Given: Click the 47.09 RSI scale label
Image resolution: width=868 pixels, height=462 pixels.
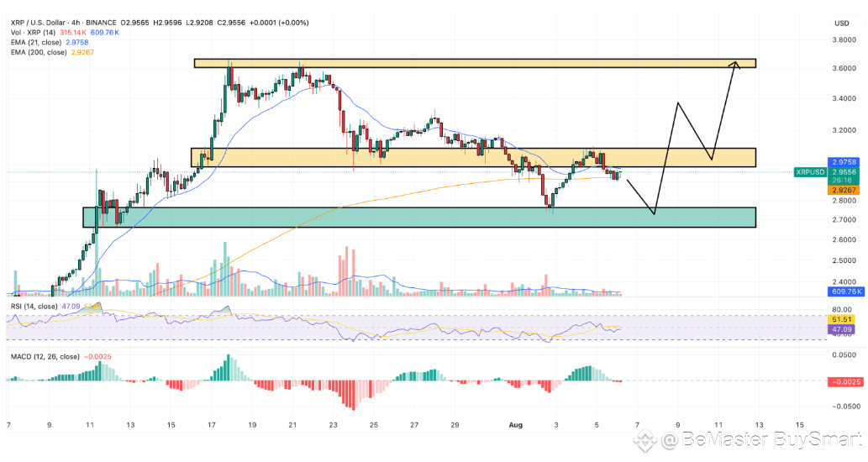Looking at the screenshot, I should coord(841,329).
